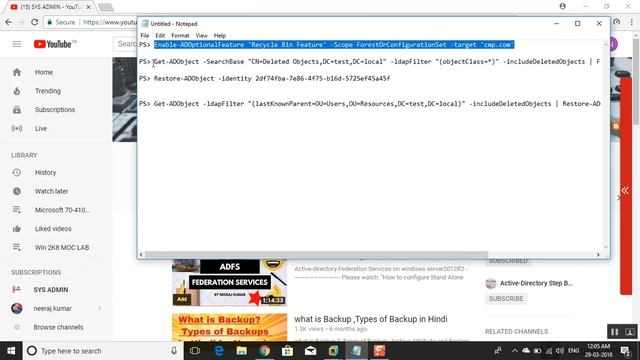Image resolution: width=640 pixels, height=360 pixels.
Task: Open Microsoft 70-410 playlist
Action: click(x=62, y=210)
